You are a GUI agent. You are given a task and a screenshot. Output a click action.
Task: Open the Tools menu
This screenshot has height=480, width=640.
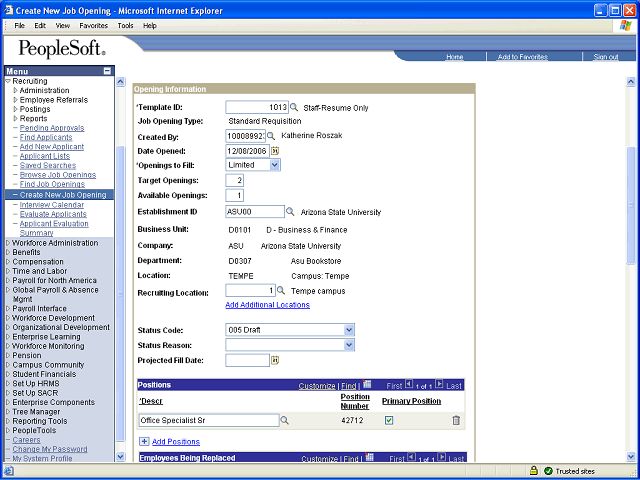125,26
